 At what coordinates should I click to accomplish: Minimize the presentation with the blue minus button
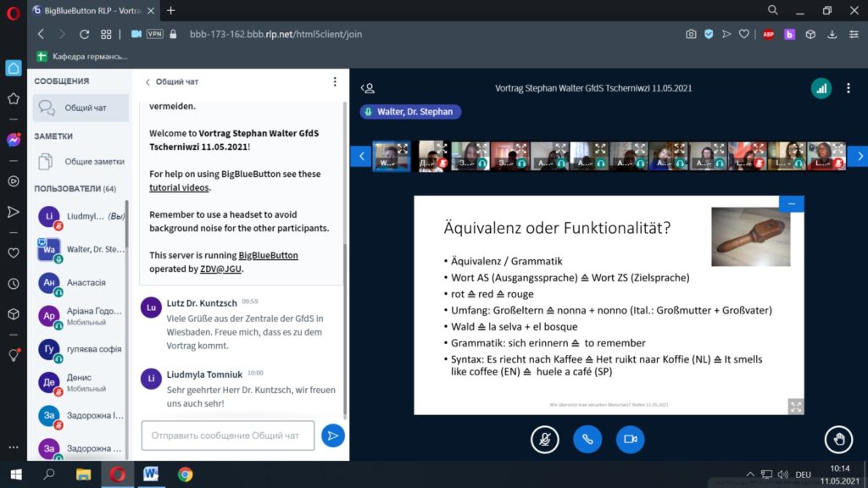click(x=791, y=204)
